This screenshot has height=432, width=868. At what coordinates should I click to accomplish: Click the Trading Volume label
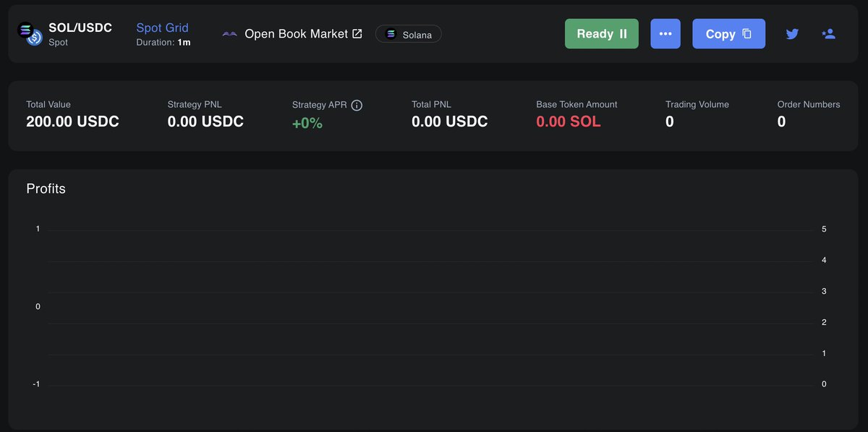pos(697,104)
